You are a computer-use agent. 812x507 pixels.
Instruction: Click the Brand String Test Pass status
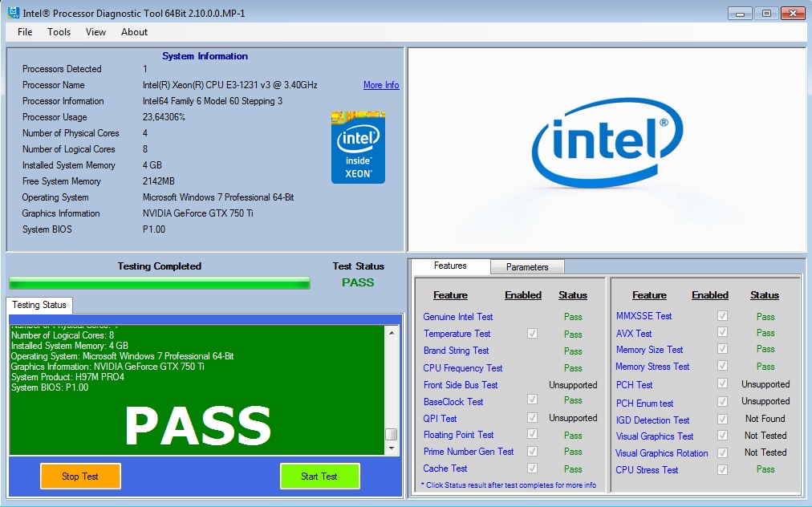coord(573,351)
